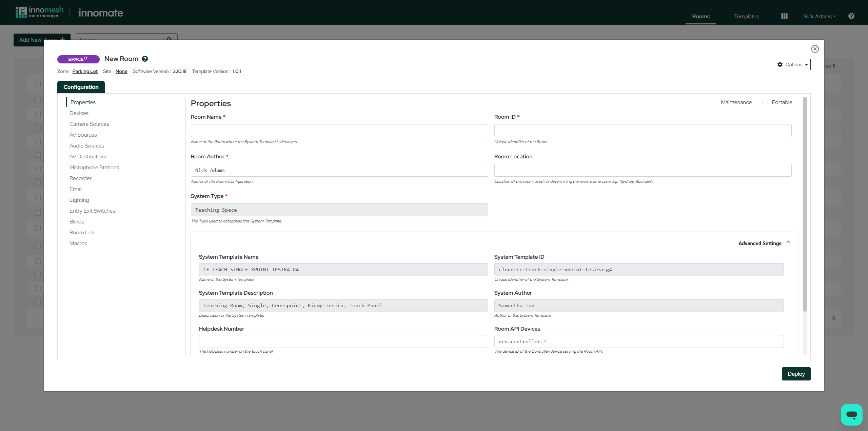This screenshot has width=868, height=431.
Task: Click the download icon behind the dialog
Action: [x=834, y=318]
